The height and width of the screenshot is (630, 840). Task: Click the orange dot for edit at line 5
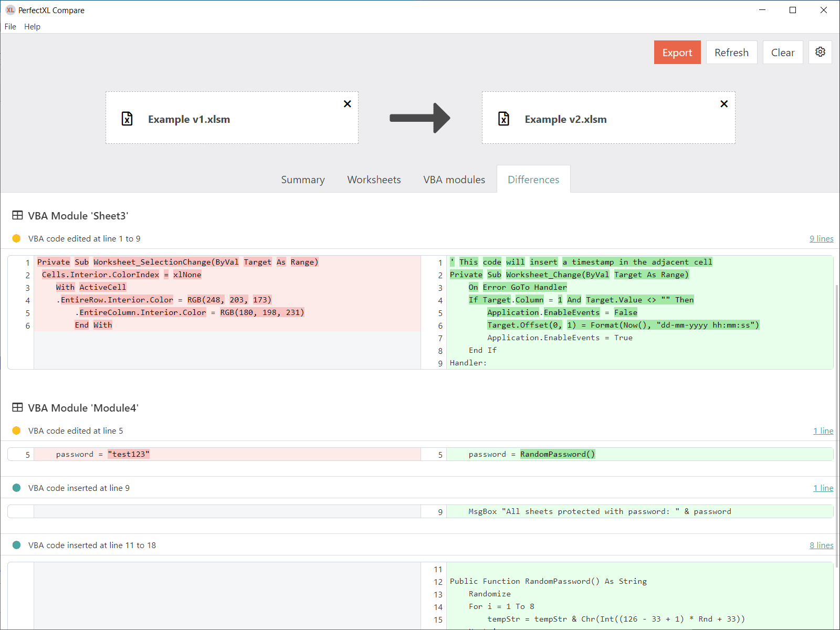point(16,430)
